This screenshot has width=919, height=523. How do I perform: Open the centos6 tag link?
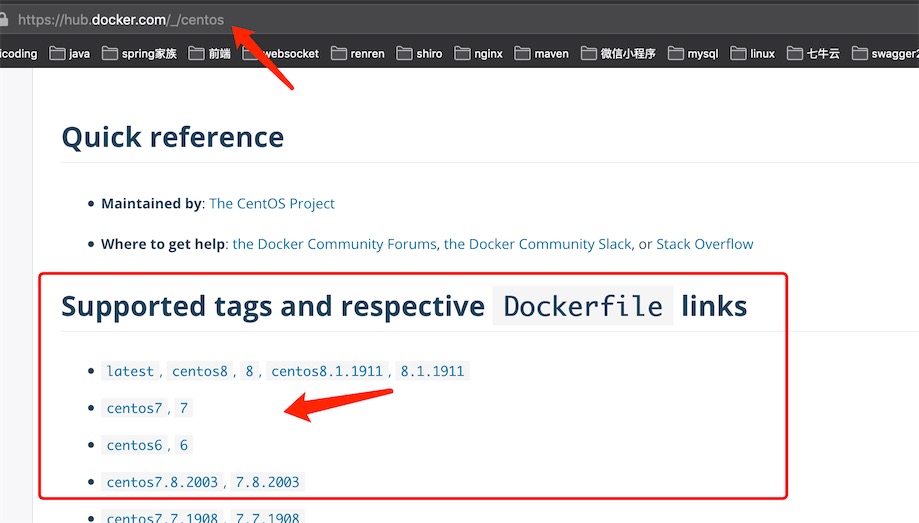[x=134, y=445]
